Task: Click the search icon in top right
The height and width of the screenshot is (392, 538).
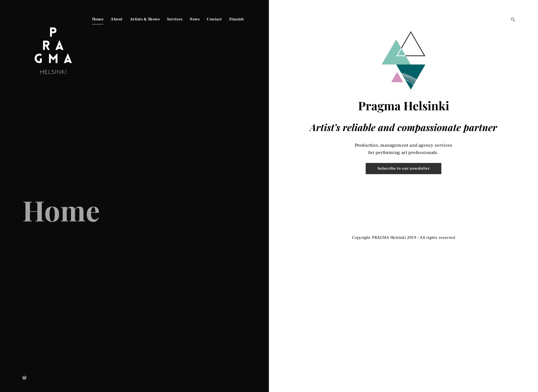Action: (513, 19)
